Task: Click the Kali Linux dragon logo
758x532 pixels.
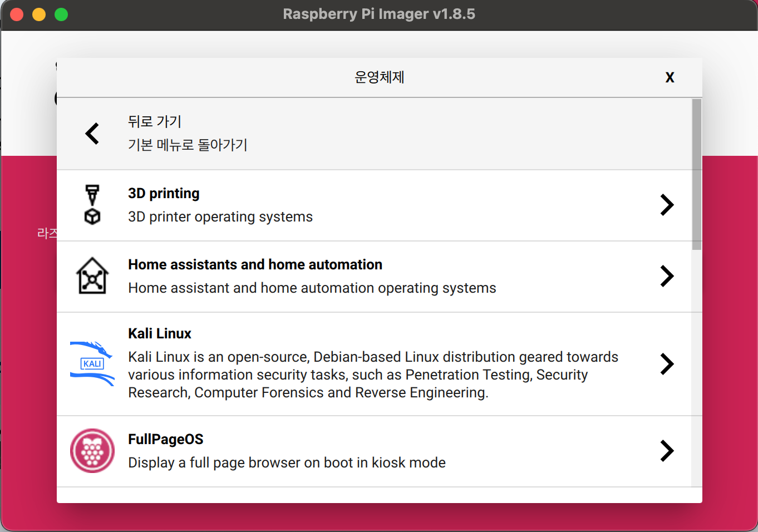Action: pyautogui.click(x=92, y=364)
